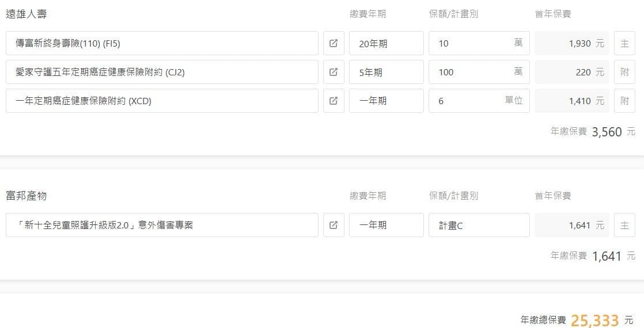Open the 20年期 payment term dropdown
644x328 pixels.
[386, 43]
